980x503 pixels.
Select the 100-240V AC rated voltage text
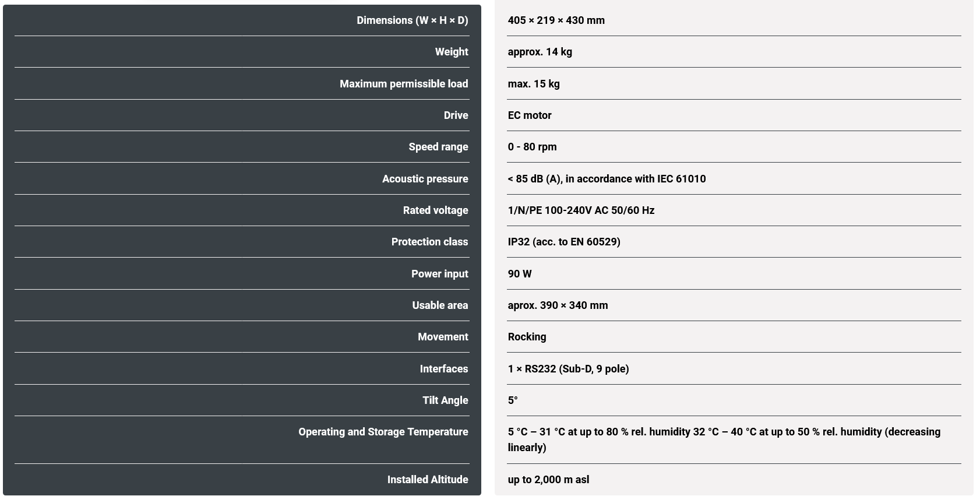tap(581, 210)
